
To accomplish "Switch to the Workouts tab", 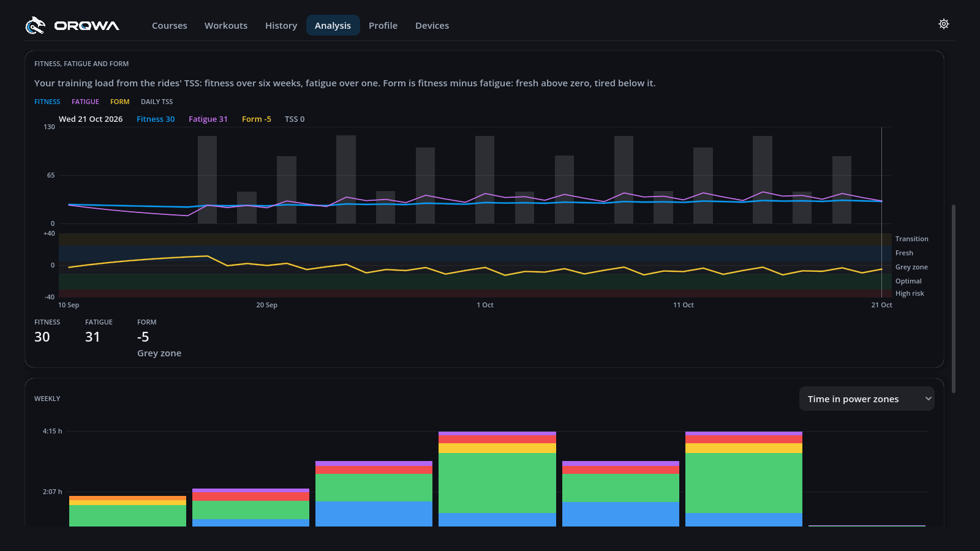I will click(x=226, y=26).
